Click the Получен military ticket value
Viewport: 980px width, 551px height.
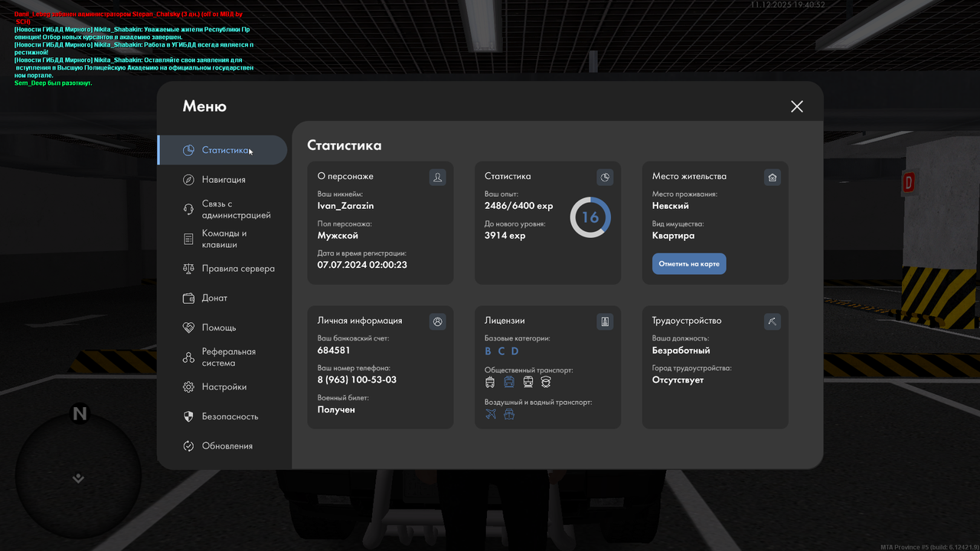click(336, 410)
